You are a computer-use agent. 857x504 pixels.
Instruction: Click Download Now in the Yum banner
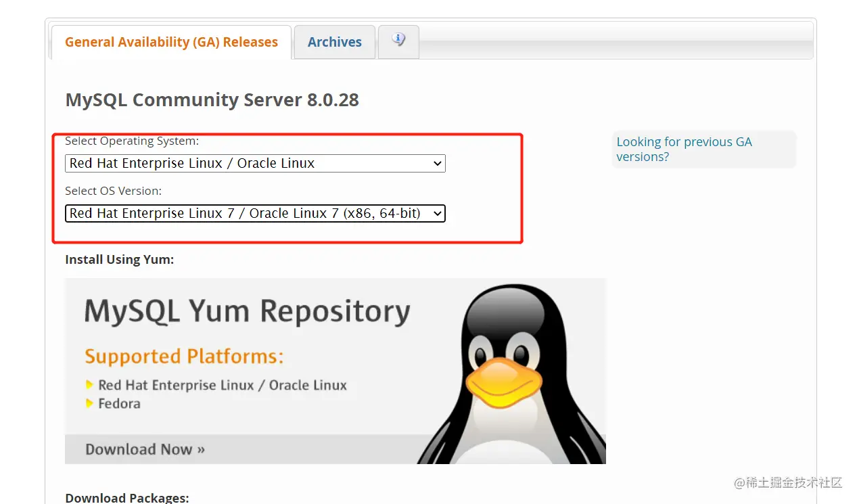[x=145, y=449]
